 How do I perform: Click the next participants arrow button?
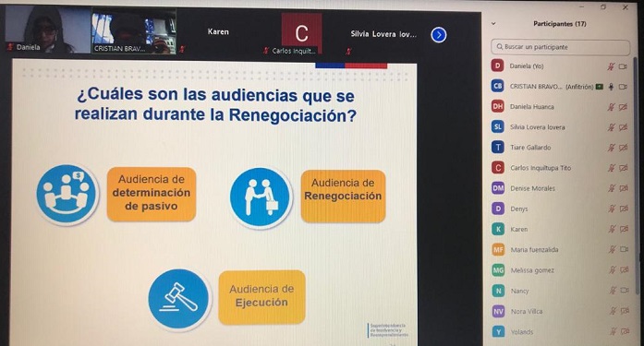439,35
